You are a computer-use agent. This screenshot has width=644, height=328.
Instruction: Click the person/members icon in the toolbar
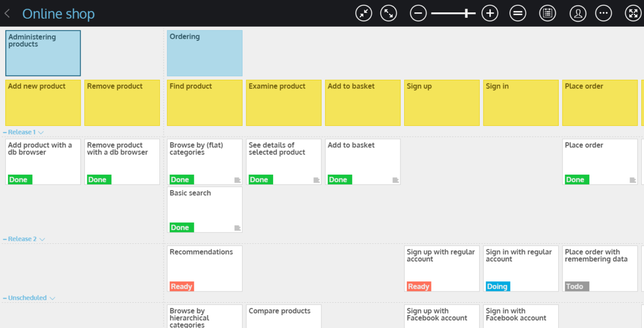click(577, 13)
